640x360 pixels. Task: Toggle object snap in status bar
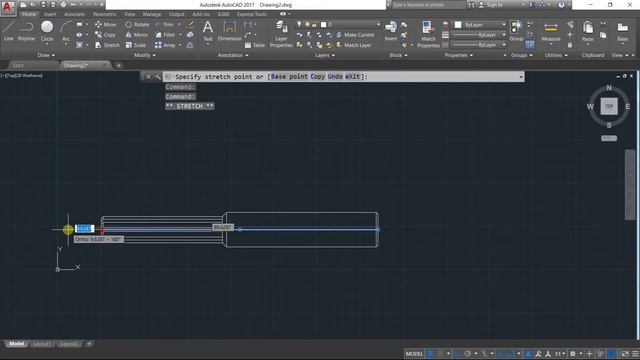tap(510, 353)
